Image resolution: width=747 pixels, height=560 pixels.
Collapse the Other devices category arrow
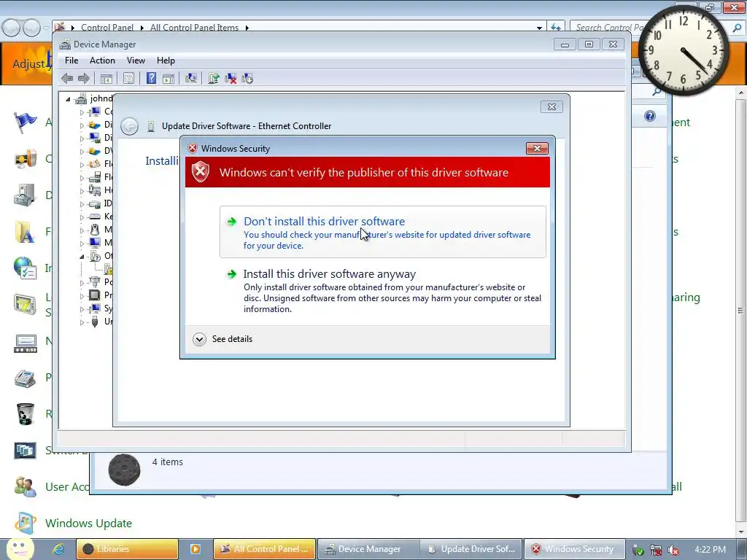click(82, 256)
